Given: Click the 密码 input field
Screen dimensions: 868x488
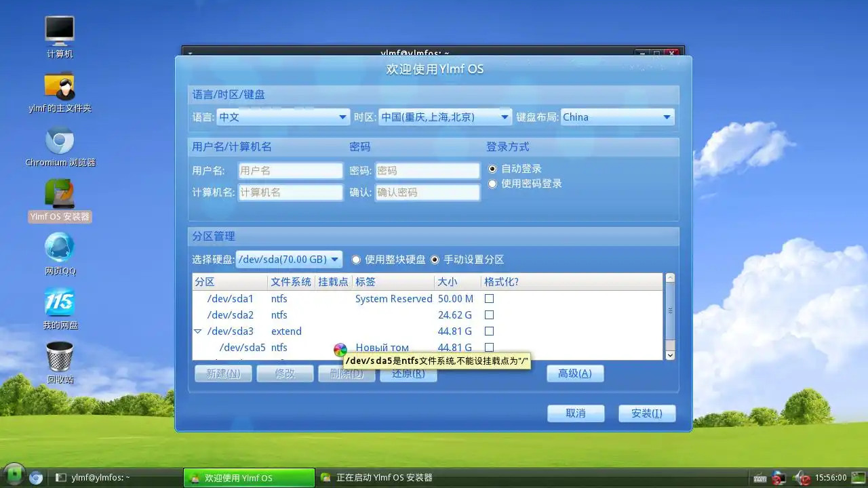Looking at the screenshot, I should click(427, 171).
